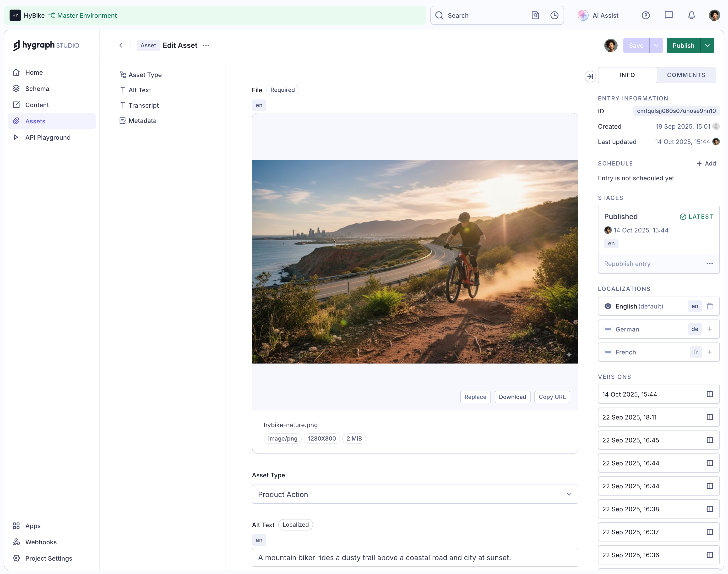The height and width of the screenshot is (574, 728).
Task: Open the Edit Asset three-dot menu
Action: pos(206,45)
